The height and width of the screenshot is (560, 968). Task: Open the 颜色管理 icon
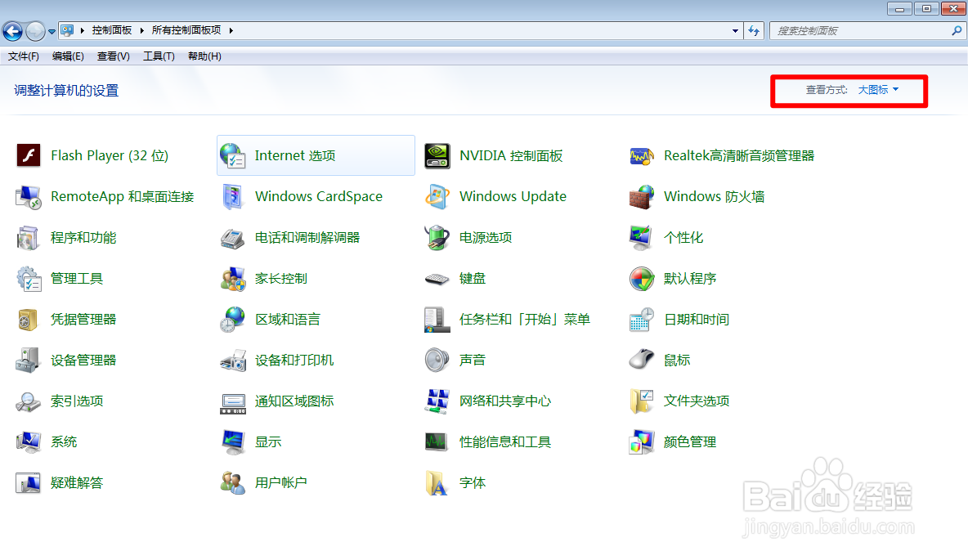(x=642, y=442)
